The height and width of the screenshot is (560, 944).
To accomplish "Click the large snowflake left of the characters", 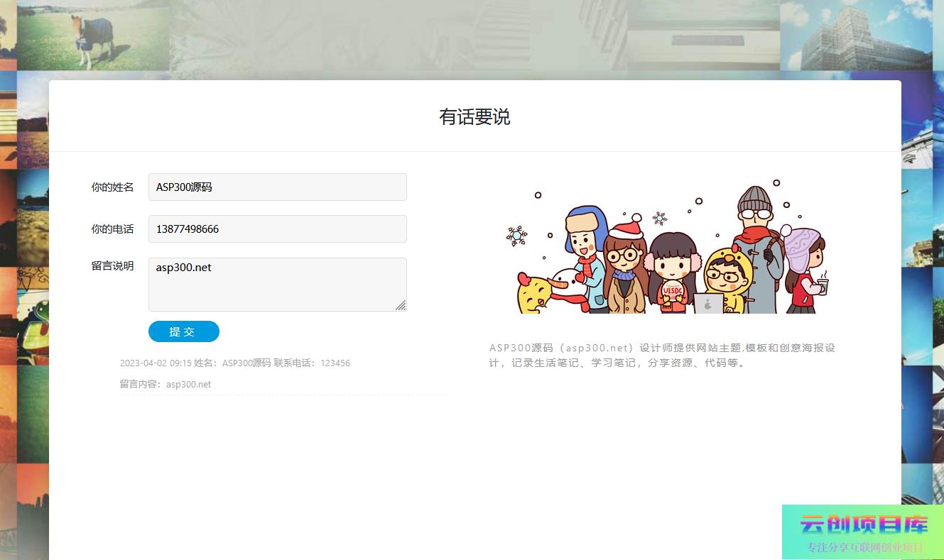I will 516,236.
